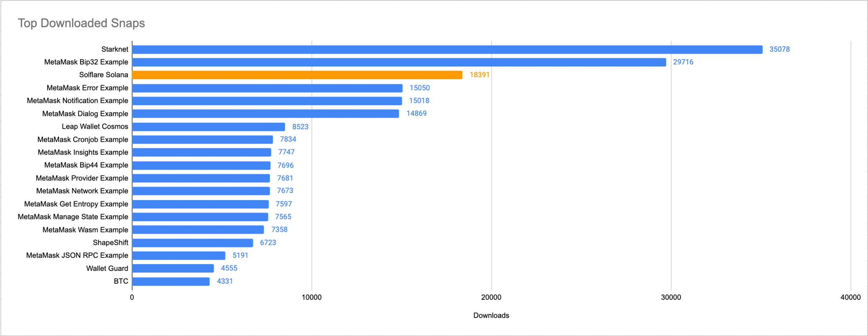Click the "MetaMask Notification Example" label
Screen dimensions: 868x336
coord(77,101)
